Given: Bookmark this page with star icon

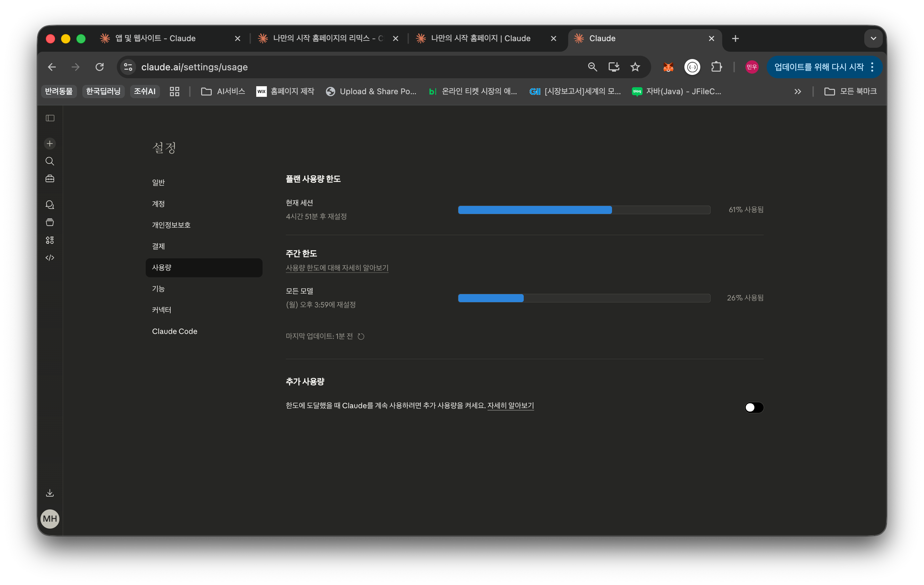Looking at the screenshot, I should (636, 67).
